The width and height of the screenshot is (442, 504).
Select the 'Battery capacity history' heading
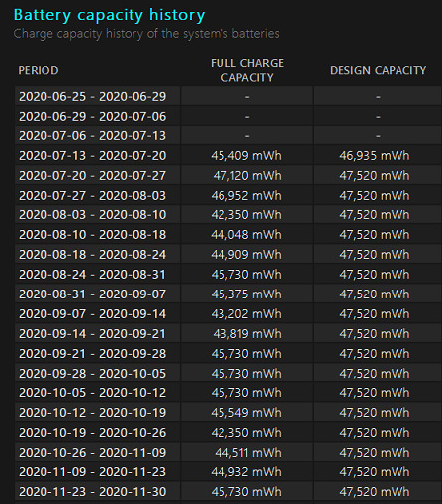coord(109,16)
